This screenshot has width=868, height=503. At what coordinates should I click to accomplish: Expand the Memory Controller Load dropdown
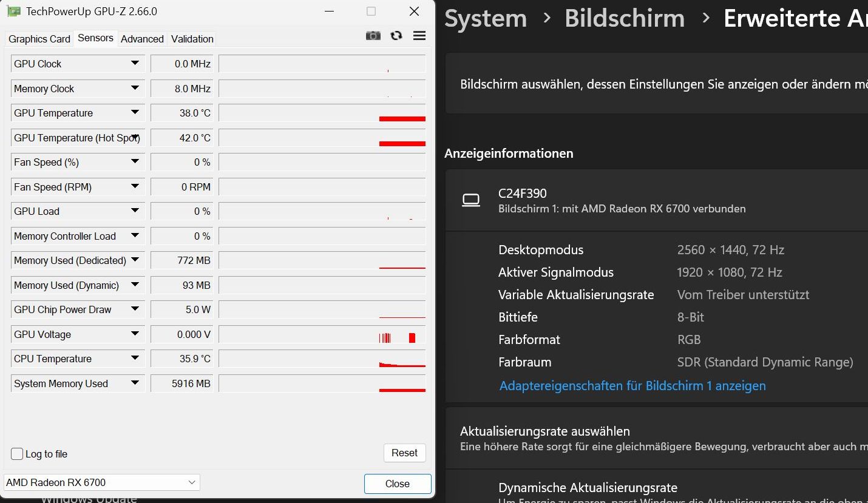click(135, 236)
